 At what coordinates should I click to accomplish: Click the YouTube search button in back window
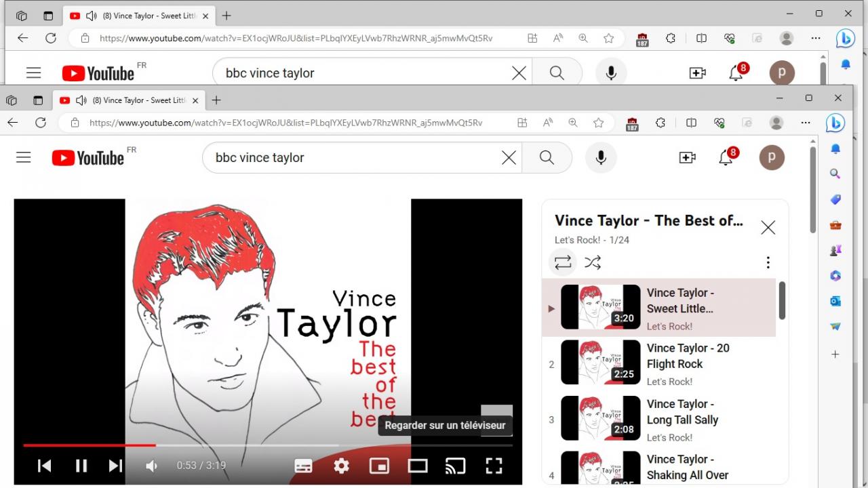[x=557, y=73]
